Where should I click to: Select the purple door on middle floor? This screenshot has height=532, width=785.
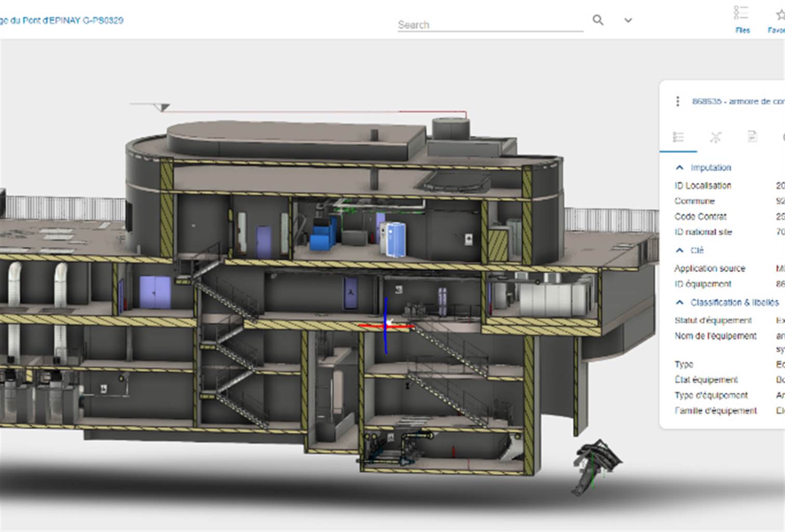pos(154,292)
